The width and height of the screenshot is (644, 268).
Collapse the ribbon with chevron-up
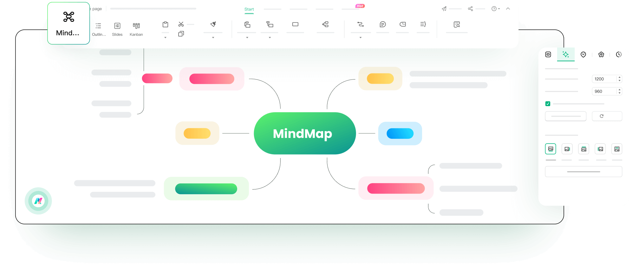point(508,9)
